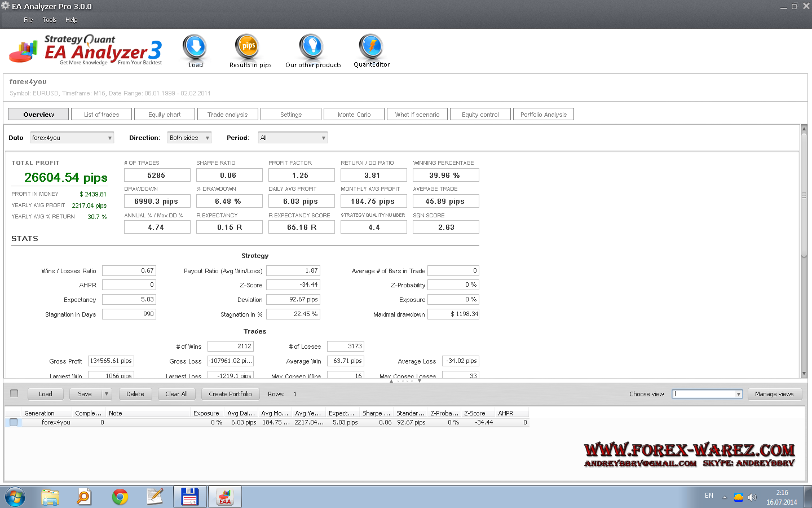Open Google Chrome from the taskbar
Viewport: 812px width, 508px height.
click(120, 497)
